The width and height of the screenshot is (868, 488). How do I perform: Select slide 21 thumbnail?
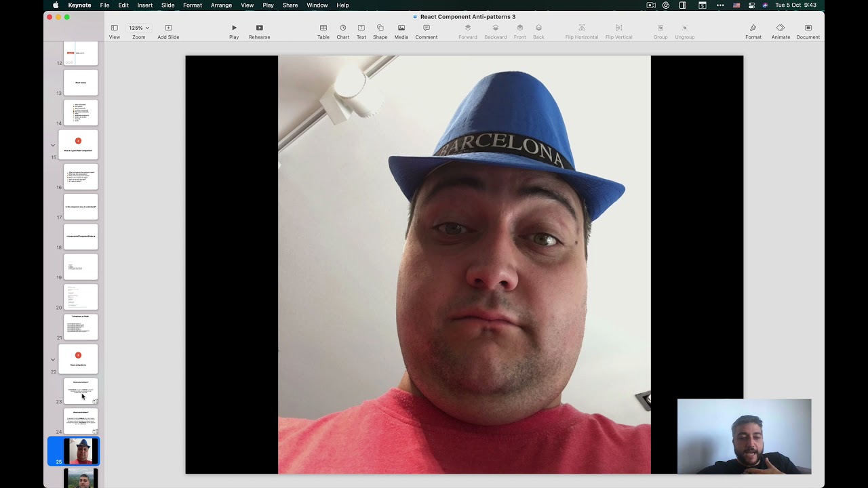(x=81, y=327)
